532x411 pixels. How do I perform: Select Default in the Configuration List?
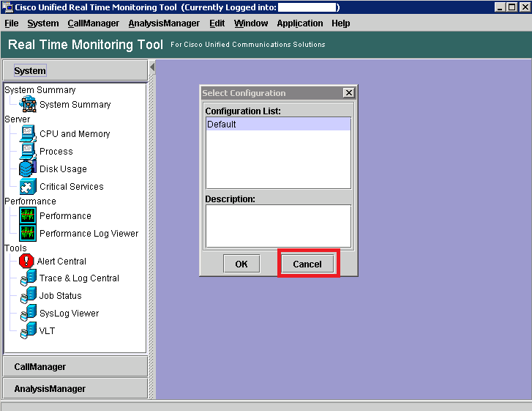(x=278, y=124)
